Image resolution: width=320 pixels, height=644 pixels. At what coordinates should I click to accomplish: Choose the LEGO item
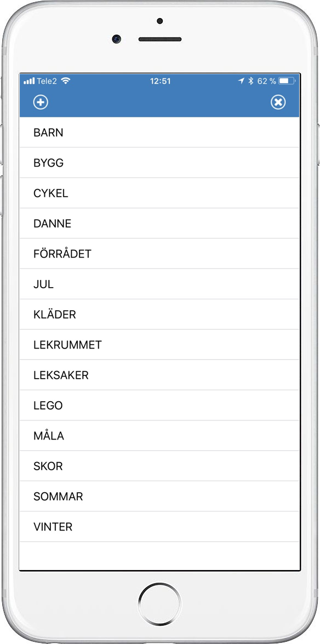(x=160, y=406)
